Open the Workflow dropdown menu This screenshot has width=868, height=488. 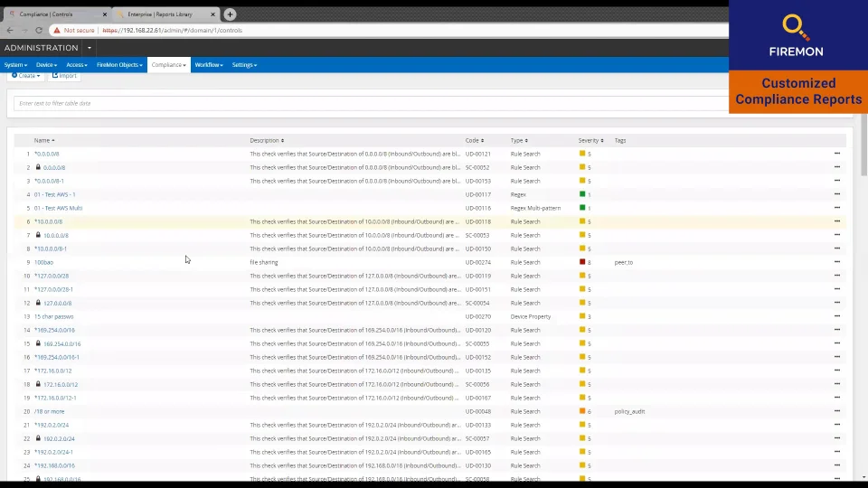click(209, 65)
